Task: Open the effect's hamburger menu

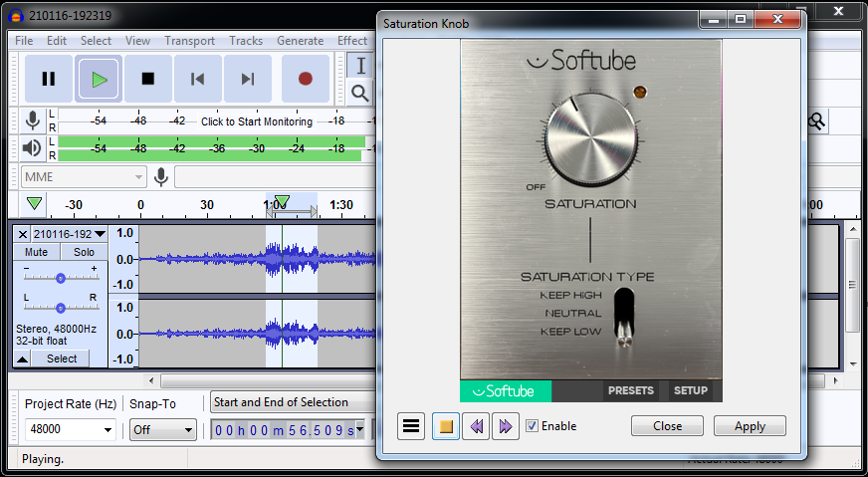Action: coord(410,426)
